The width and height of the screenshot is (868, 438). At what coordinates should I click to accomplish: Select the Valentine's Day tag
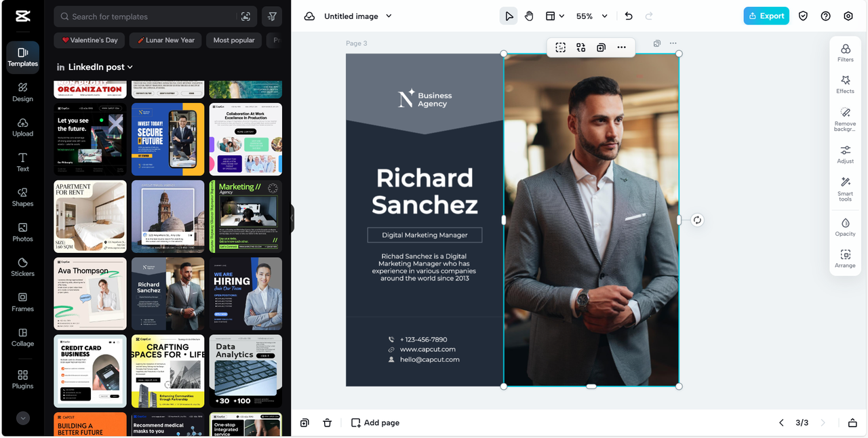click(x=90, y=40)
